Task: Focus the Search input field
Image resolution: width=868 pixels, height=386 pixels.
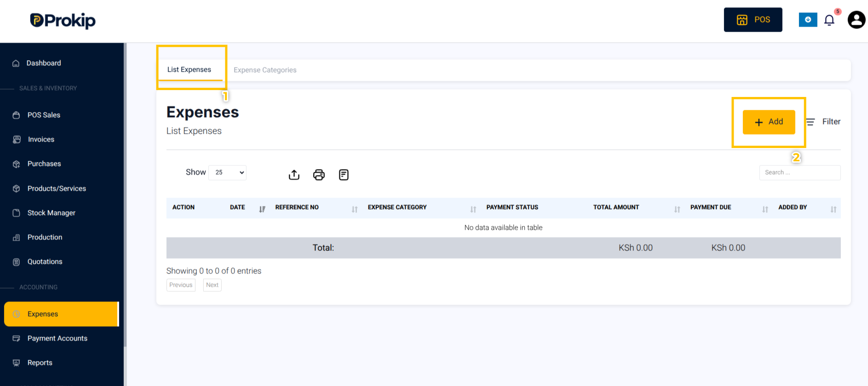Action: click(x=799, y=172)
